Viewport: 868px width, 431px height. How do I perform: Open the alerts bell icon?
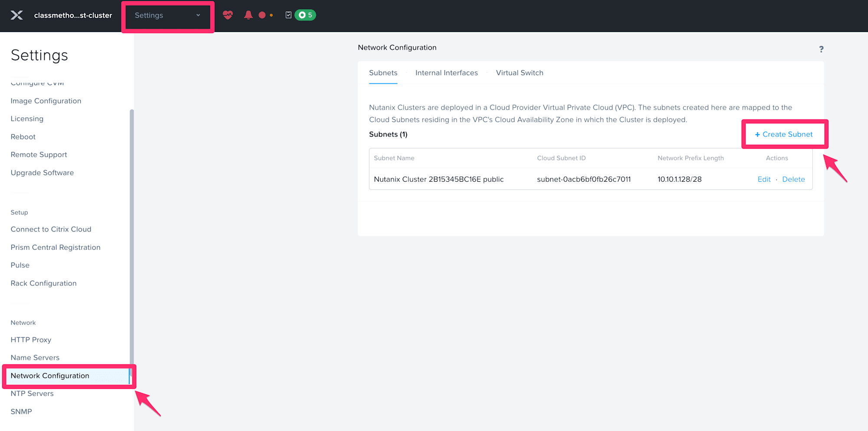click(248, 15)
